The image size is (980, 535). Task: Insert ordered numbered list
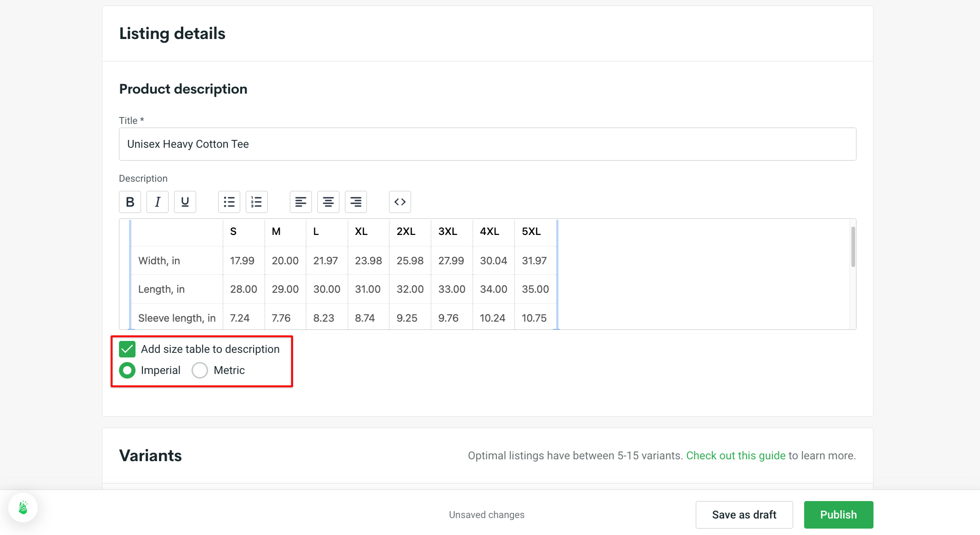coord(257,201)
